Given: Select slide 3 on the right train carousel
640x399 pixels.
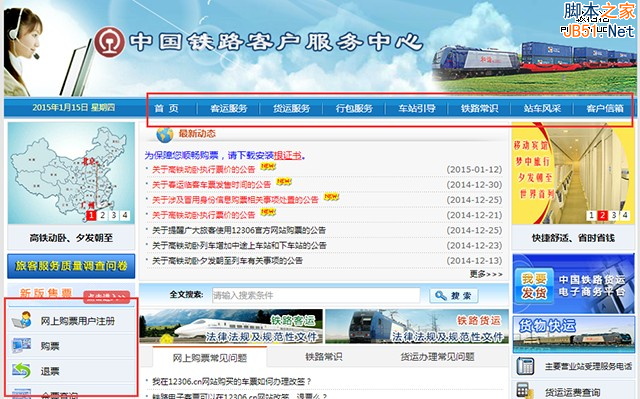Looking at the screenshot, I should point(613,215).
